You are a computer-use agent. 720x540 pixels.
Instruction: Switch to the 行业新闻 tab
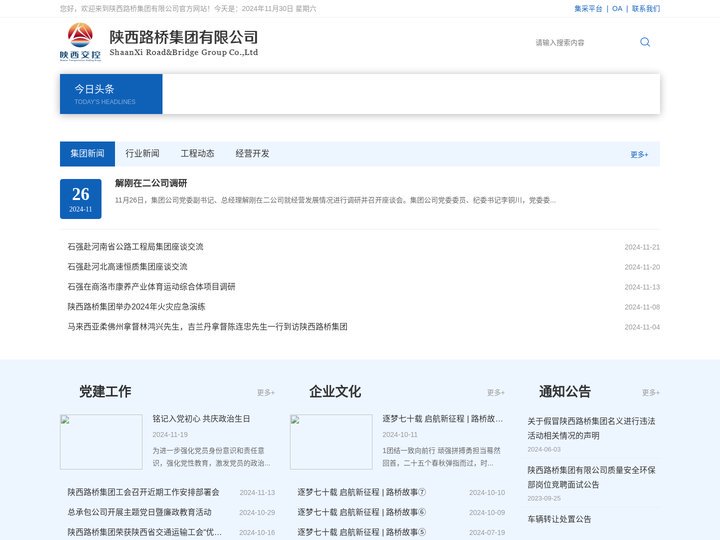click(142, 154)
